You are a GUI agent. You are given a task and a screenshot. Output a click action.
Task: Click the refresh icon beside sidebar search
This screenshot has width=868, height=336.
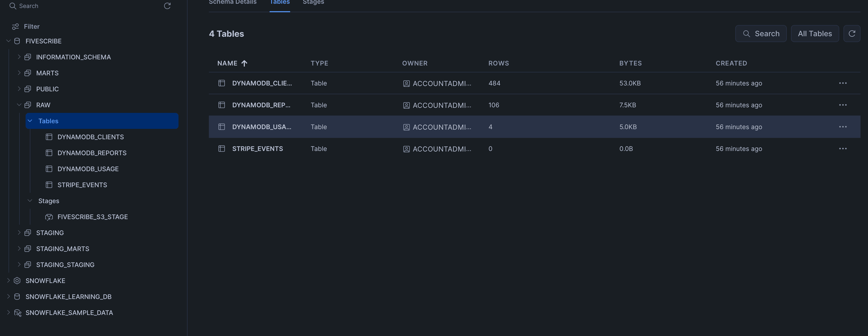(x=167, y=6)
